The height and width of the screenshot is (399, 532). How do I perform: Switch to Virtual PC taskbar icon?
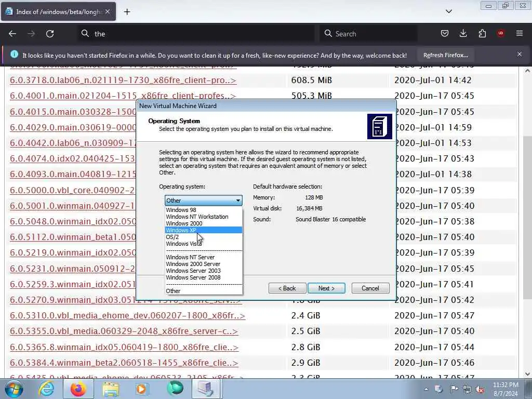[x=207, y=389]
